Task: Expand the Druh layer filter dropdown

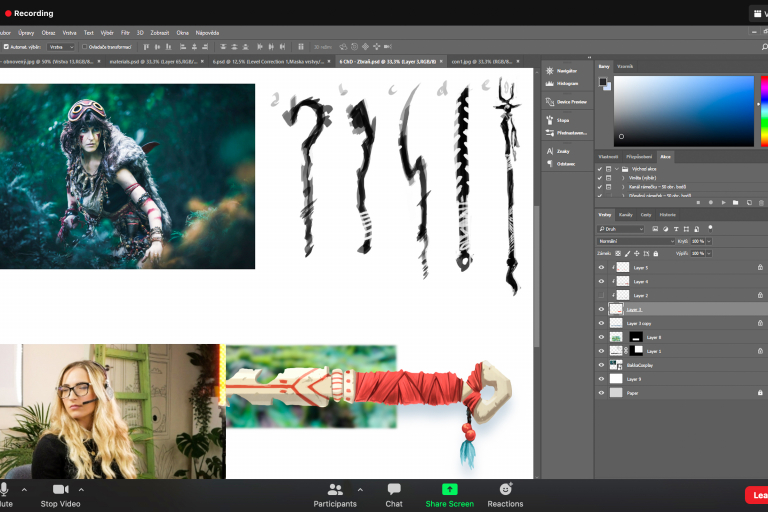Action: [x=622, y=229]
